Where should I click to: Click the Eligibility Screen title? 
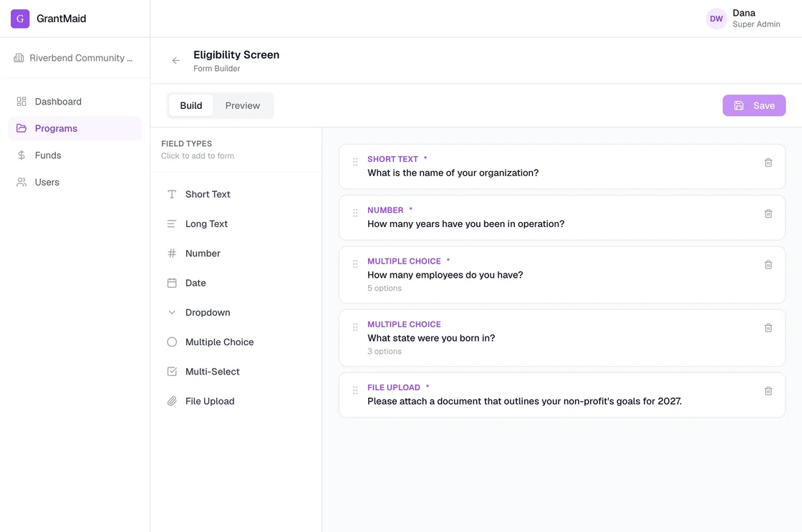[x=236, y=54]
